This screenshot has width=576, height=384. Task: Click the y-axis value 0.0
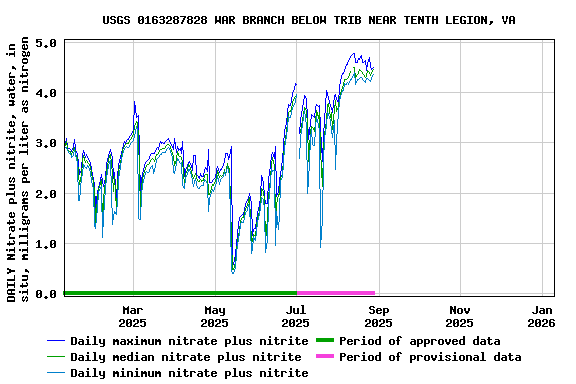pyautogui.click(x=46, y=294)
